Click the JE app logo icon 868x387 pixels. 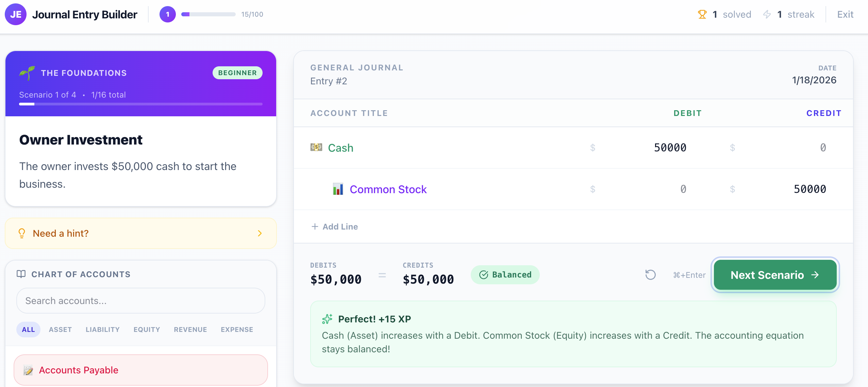coord(16,14)
